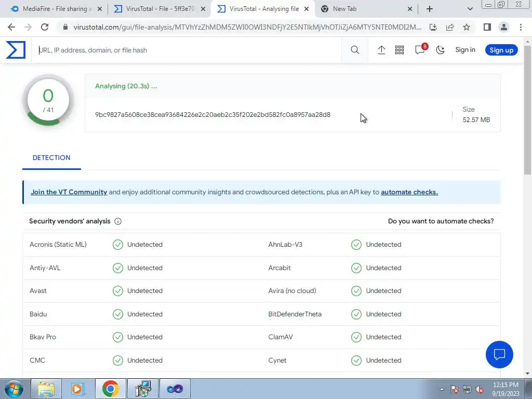Click the info icon beside Security vendors' analysis
This screenshot has height=399, width=532.
click(118, 221)
